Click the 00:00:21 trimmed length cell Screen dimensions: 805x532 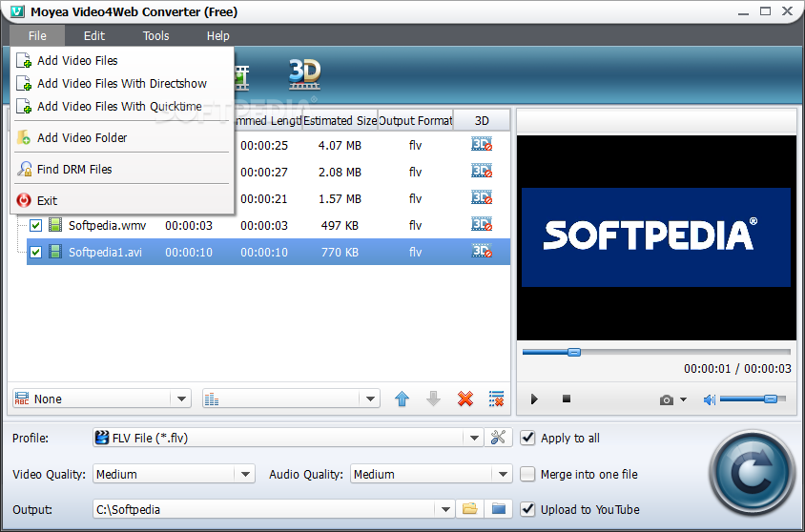pos(264,198)
